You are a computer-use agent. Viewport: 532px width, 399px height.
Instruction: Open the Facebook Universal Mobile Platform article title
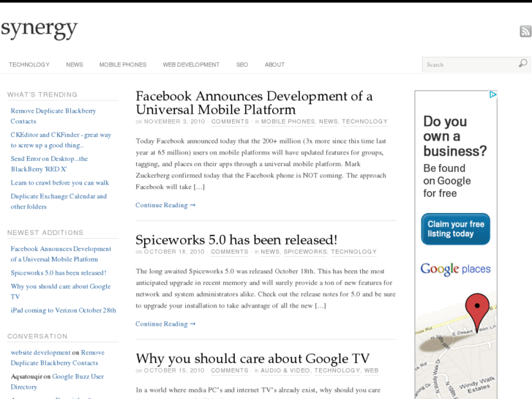pyautogui.click(x=254, y=103)
